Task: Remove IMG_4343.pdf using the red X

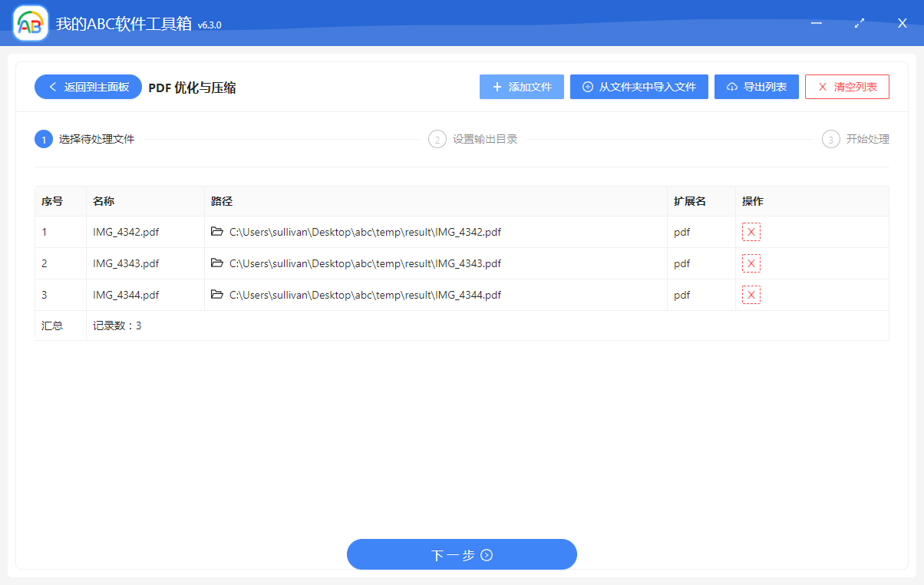Action: pos(751,263)
